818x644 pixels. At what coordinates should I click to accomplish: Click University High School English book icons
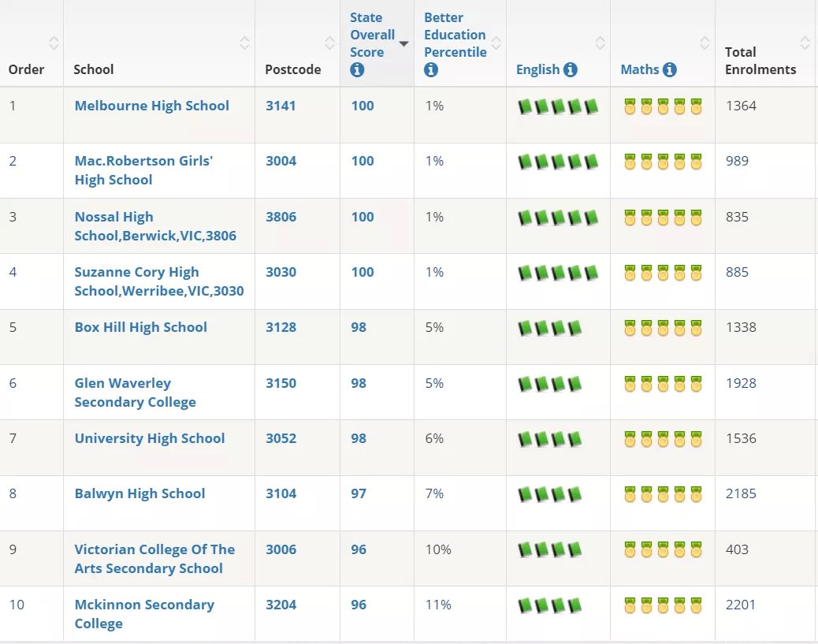click(x=549, y=439)
